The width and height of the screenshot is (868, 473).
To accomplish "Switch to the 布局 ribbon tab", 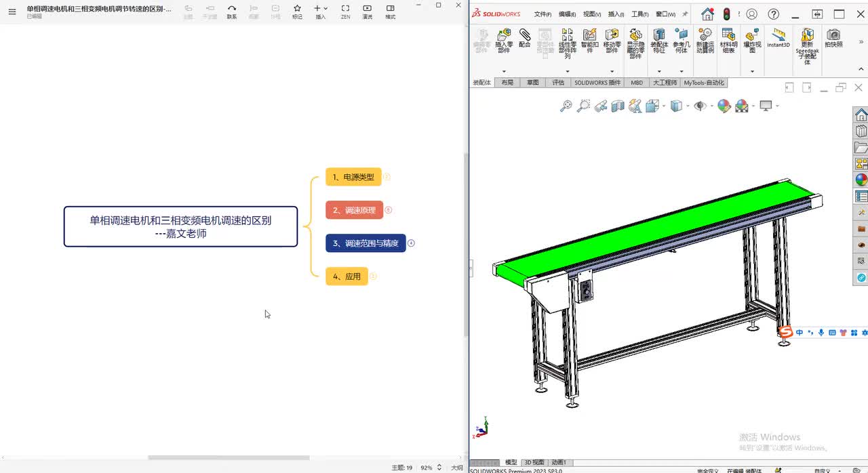I will (x=507, y=83).
